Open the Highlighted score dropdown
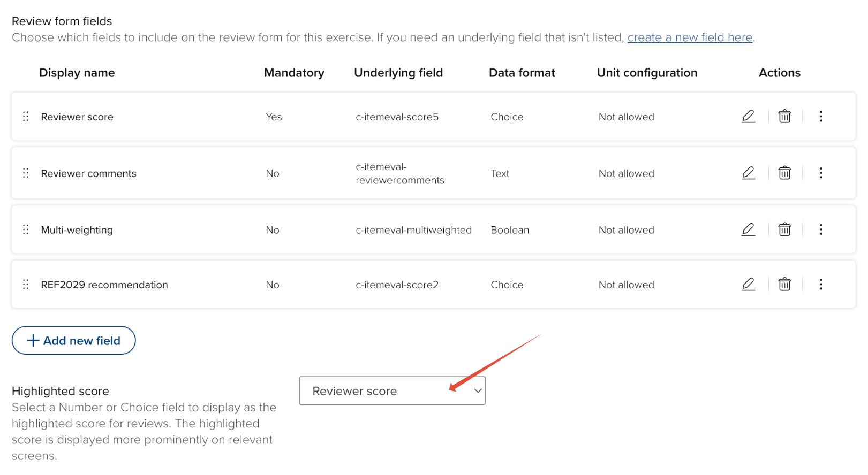This screenshot has height=475, width=868. point(392,390)
